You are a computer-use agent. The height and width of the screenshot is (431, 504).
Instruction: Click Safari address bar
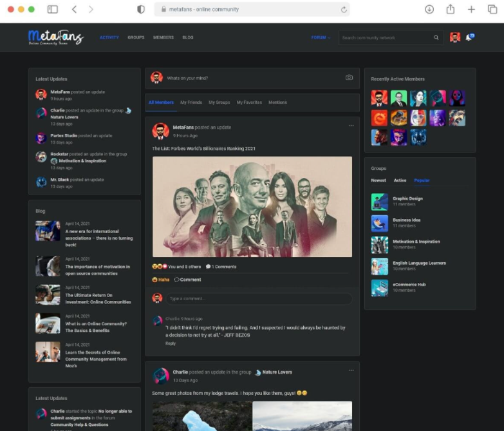[252, 9]
